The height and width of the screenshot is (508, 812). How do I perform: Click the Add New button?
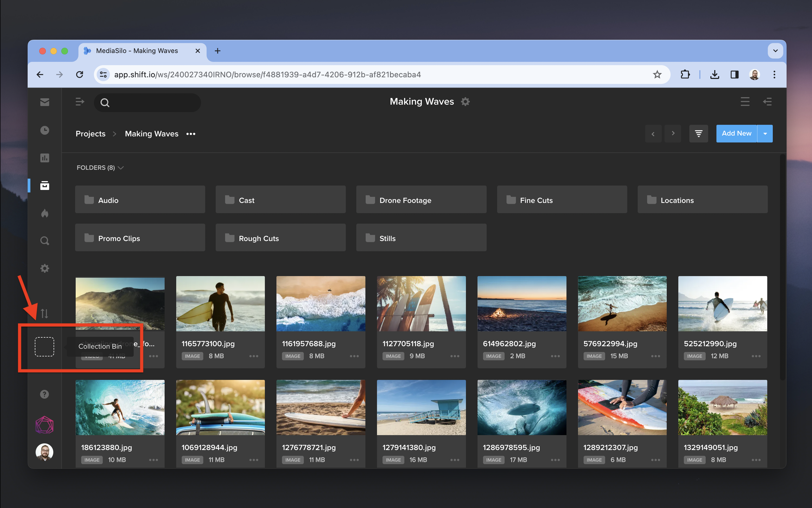[736, 134]
